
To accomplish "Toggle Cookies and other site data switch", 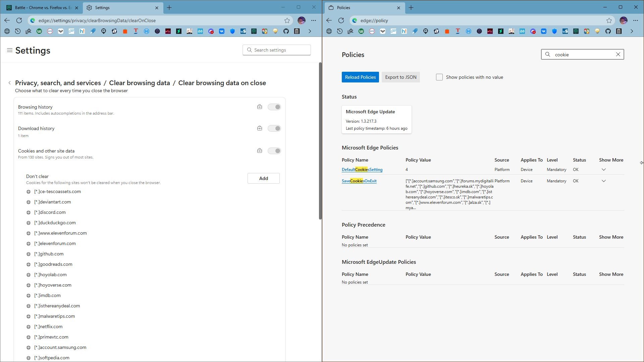I will [274, 151].
